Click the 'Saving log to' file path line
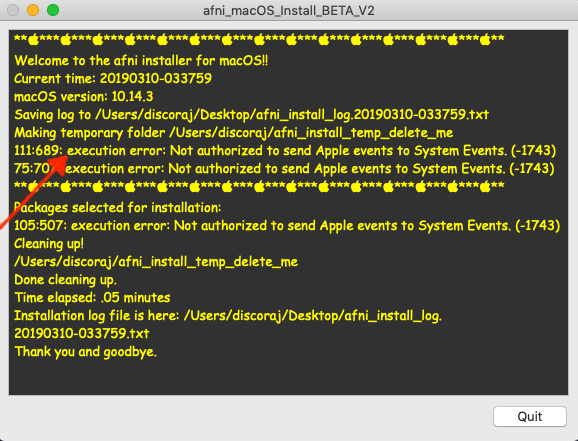 251,115
